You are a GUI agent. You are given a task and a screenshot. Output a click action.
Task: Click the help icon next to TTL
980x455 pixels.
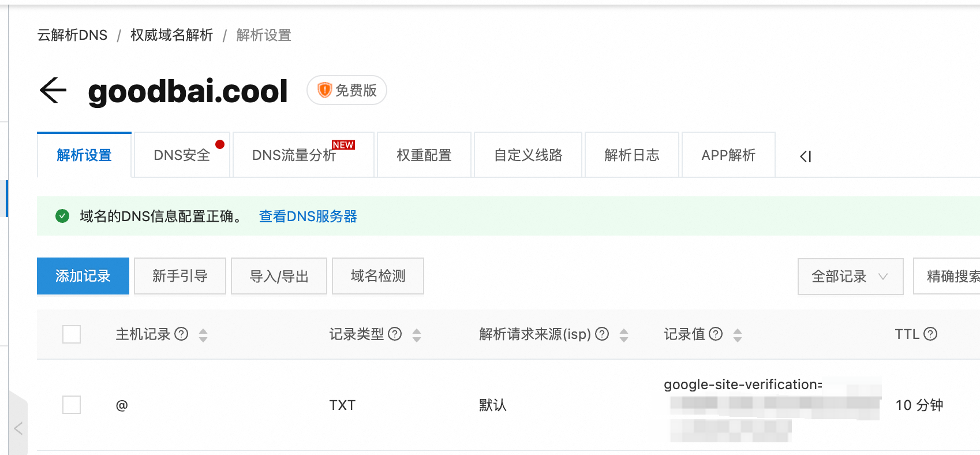(930, 334)
